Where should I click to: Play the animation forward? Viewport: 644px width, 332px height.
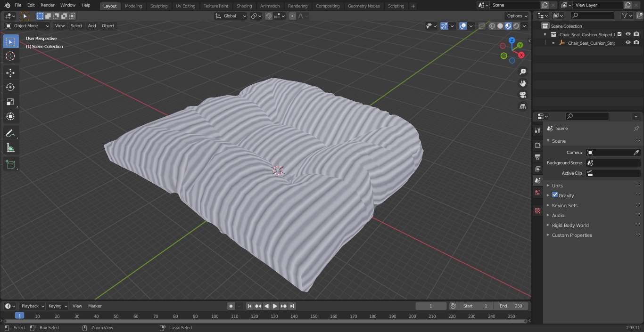coord(275,306)
